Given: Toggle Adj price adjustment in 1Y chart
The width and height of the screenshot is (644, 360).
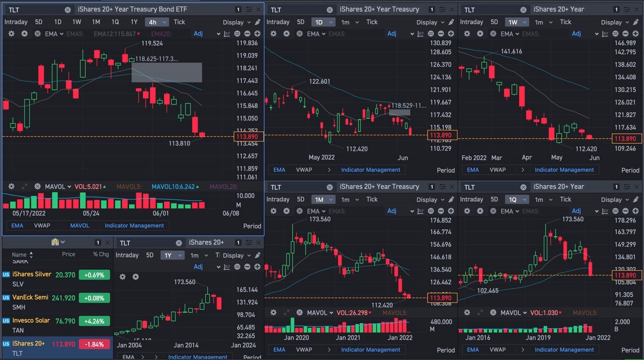Looking at the screenshot, I should [198, 266].
